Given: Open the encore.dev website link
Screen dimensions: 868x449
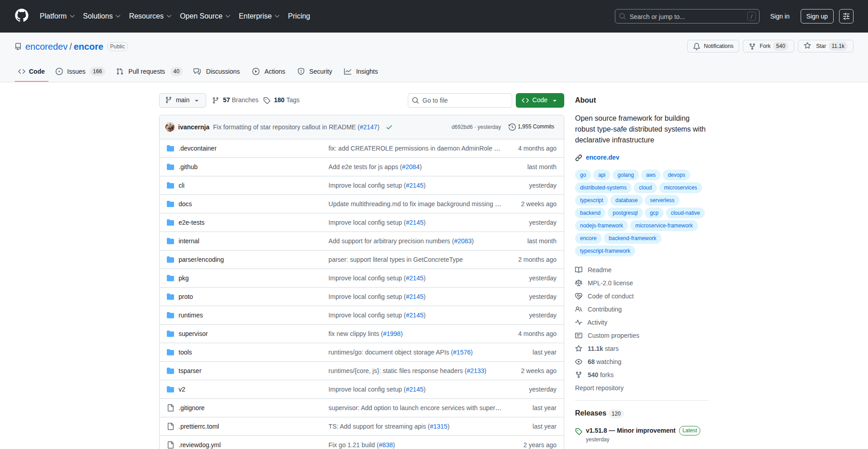Looking at the screenshot, I should point(602,157).
